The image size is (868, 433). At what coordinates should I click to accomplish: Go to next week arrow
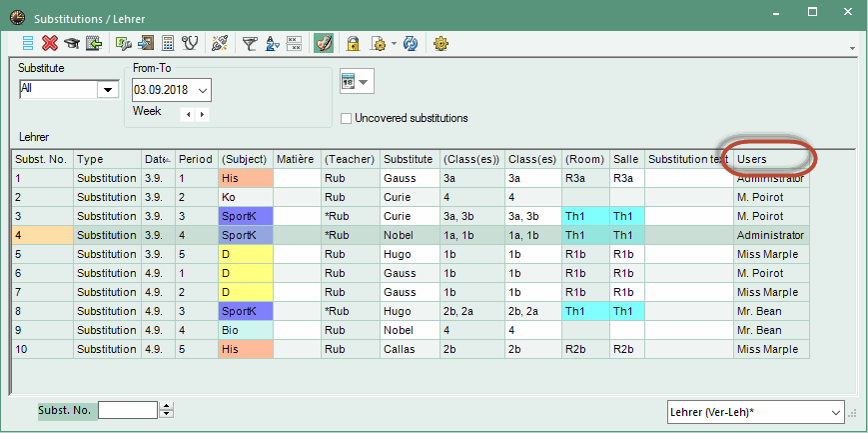click(x=203, y=114)
